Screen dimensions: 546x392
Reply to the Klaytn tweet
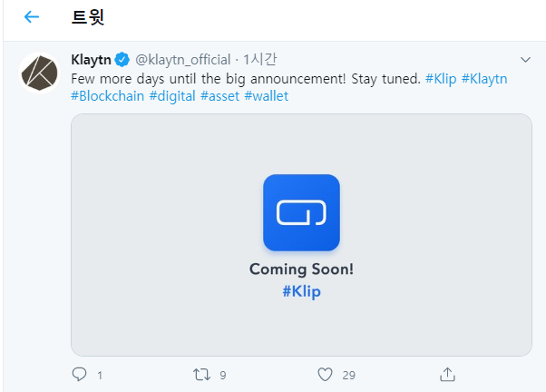tap(80, 375)
